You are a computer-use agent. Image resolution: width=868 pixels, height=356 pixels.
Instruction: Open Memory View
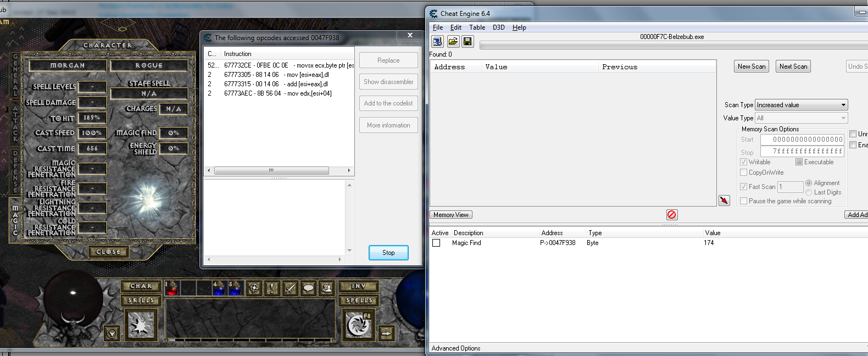(x=451, y=215)
